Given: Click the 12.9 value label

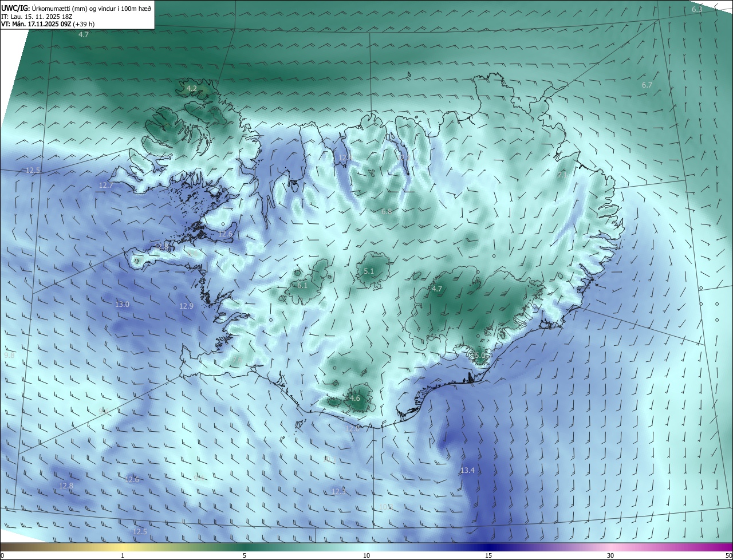Looking at the screenshot, I should (186, 306).
